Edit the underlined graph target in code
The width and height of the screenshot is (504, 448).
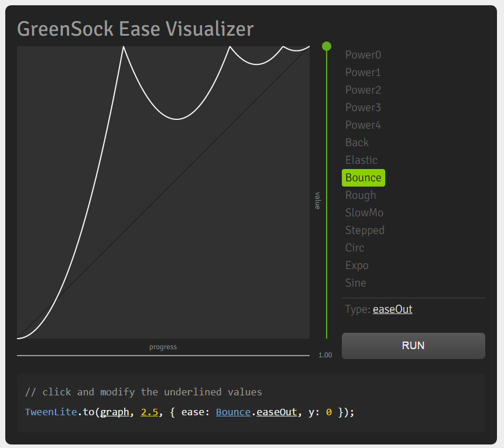(x=115, y=412)
